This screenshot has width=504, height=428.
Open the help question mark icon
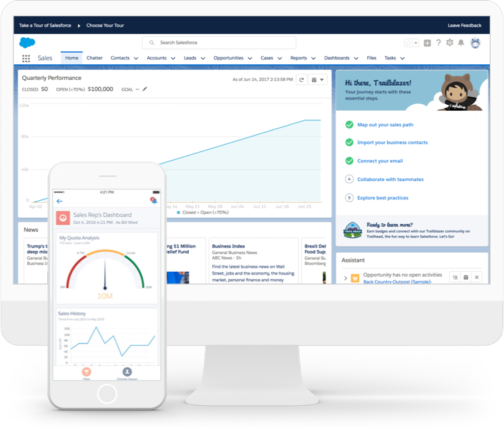click(x=438, y=43)
